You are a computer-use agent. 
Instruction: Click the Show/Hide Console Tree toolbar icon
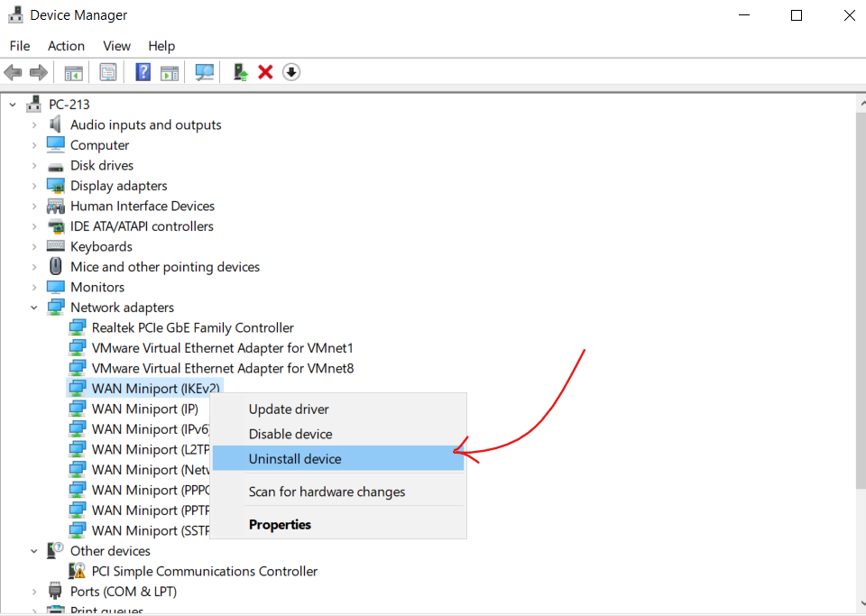tap(74, 72)
